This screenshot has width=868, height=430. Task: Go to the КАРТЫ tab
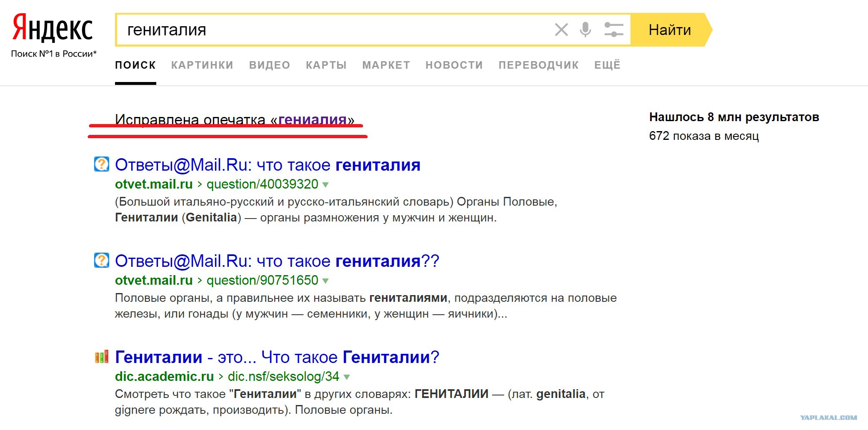click(x=326, y=65)
